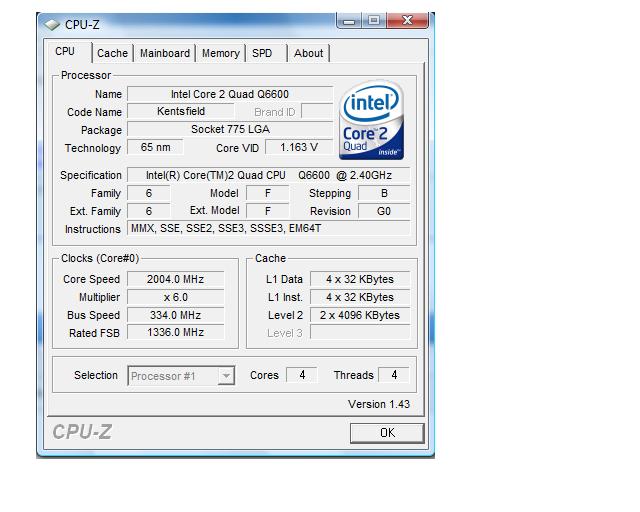The image size is (640, 512).
Task: Minimize the CPU-Z window
Action: pyautogui.click(x=349, y=20)
